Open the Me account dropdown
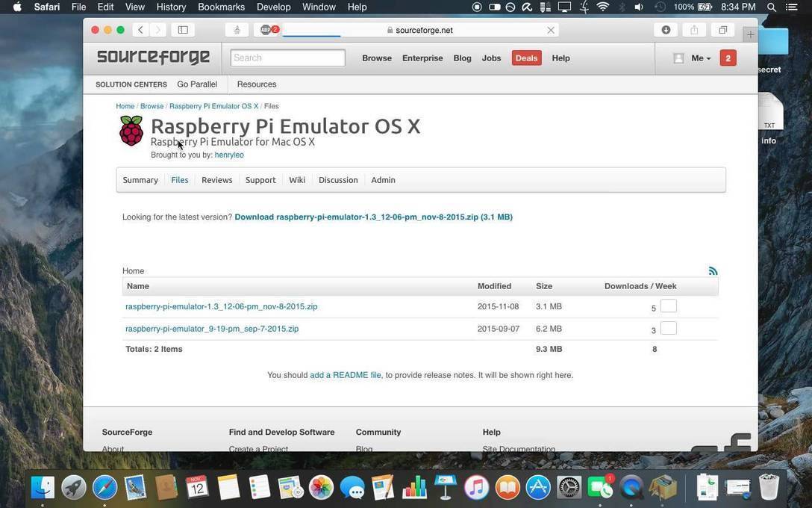Screen dimensions: 812x508 click(x=699, y=58)
